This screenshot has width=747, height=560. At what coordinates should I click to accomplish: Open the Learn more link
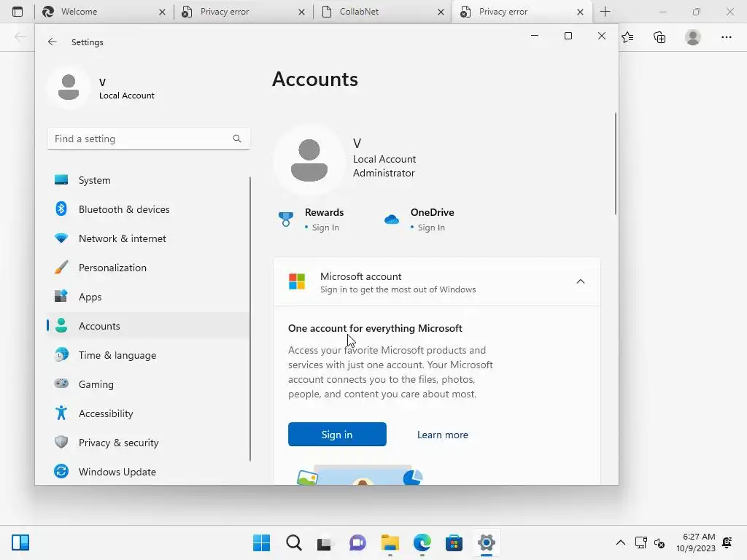[x=443, y=435]
